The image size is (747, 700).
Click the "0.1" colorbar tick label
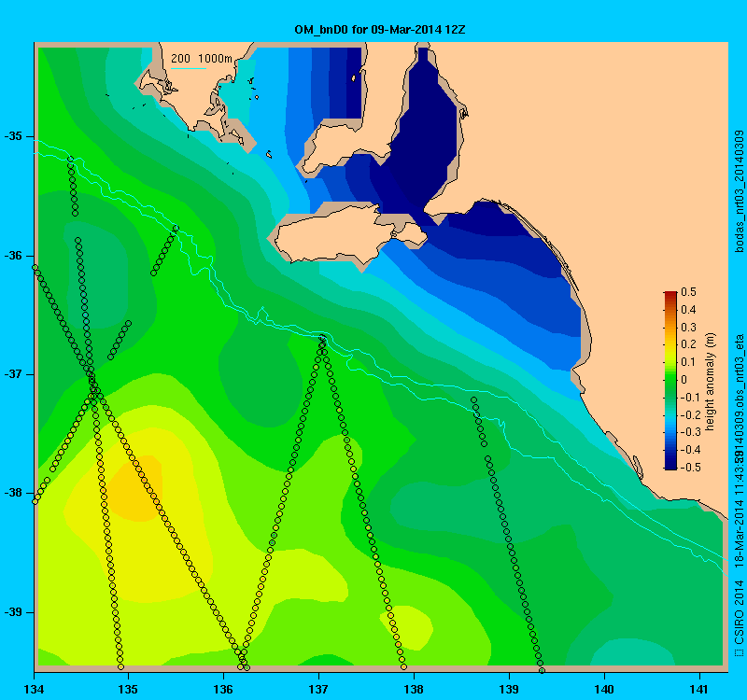(688, 362)
